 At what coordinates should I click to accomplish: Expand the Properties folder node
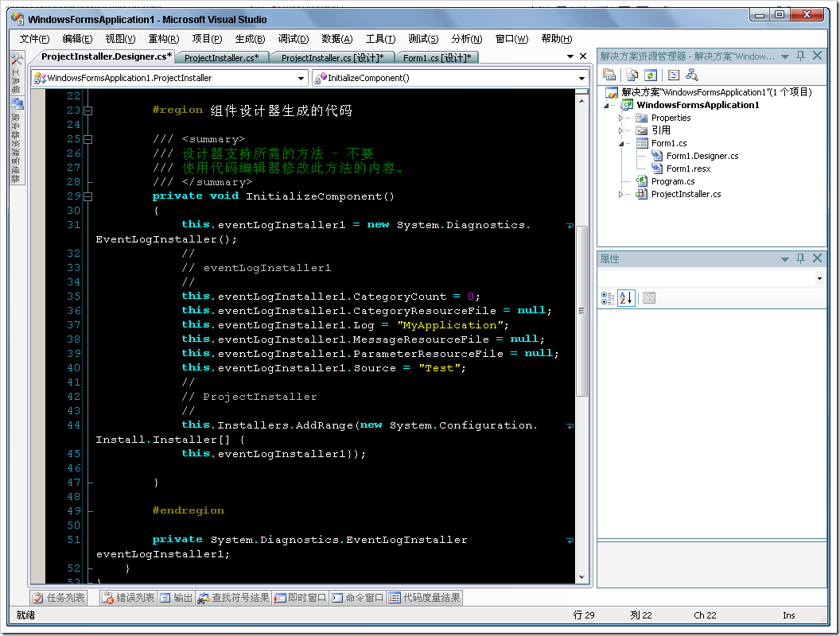(621, 118)
